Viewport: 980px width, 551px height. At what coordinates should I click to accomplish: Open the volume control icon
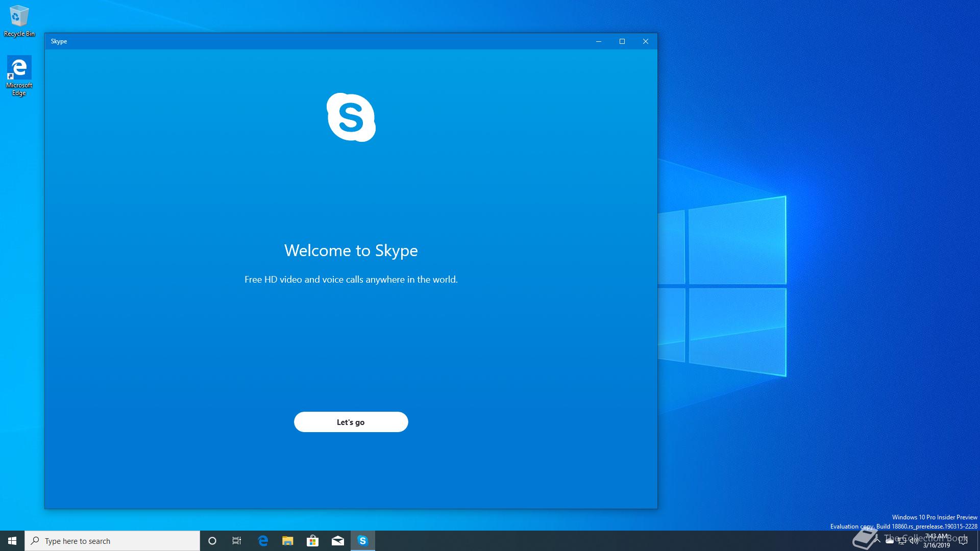click(x=914, y=541)
